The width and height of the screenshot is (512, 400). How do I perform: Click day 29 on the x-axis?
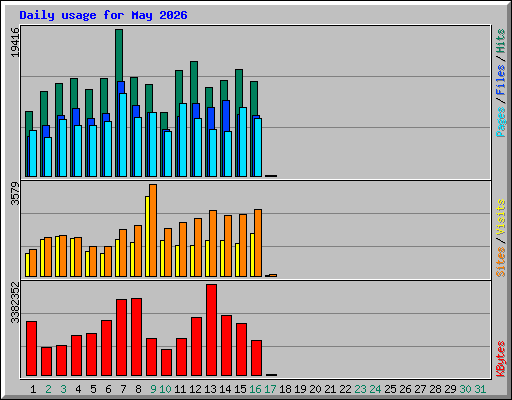(x=450, y=389)
